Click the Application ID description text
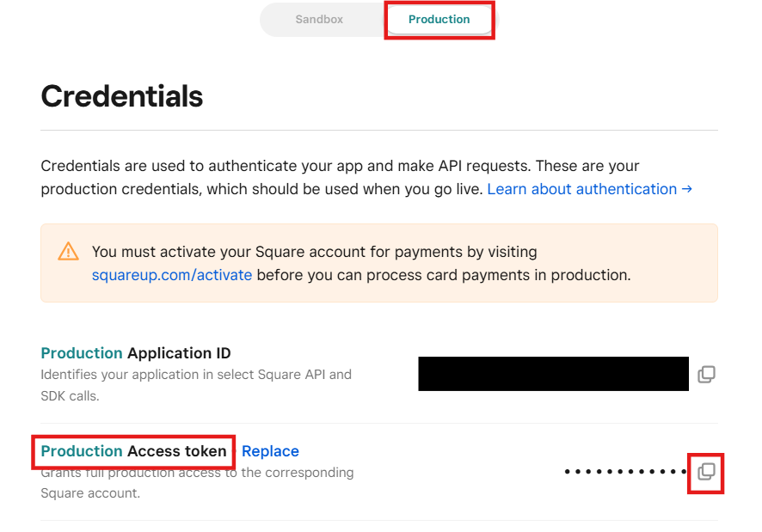 click(196, 385)
